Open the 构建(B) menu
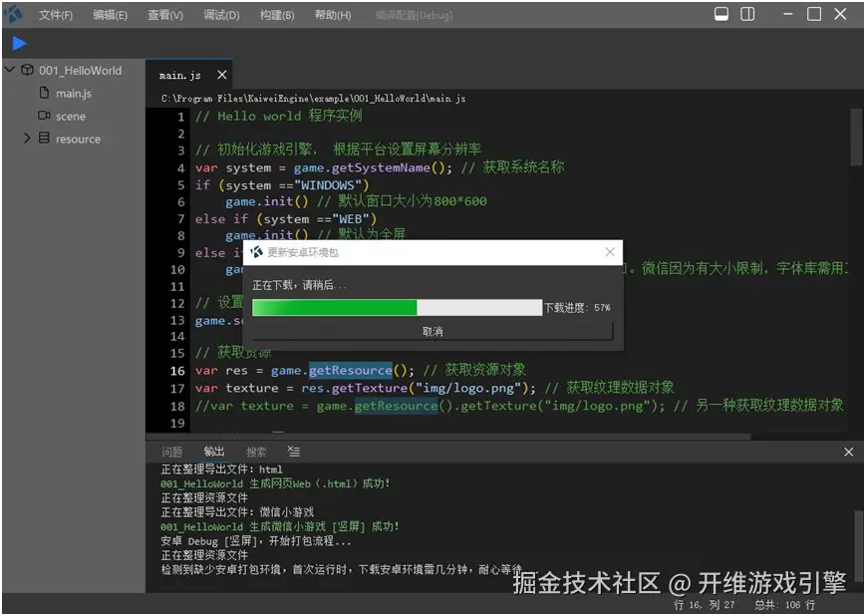The height and width of the screenshot is (616, 866). (x=277, y=15)
